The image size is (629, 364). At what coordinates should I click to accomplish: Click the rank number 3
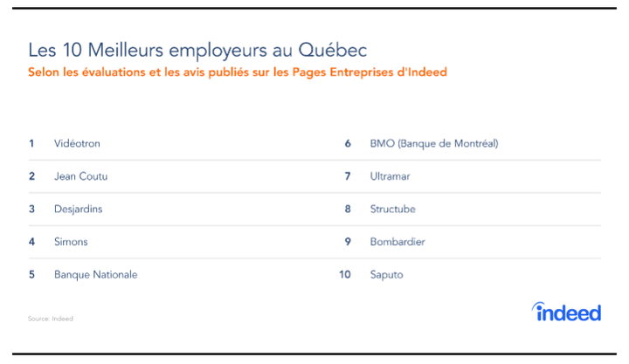[31, 209]
